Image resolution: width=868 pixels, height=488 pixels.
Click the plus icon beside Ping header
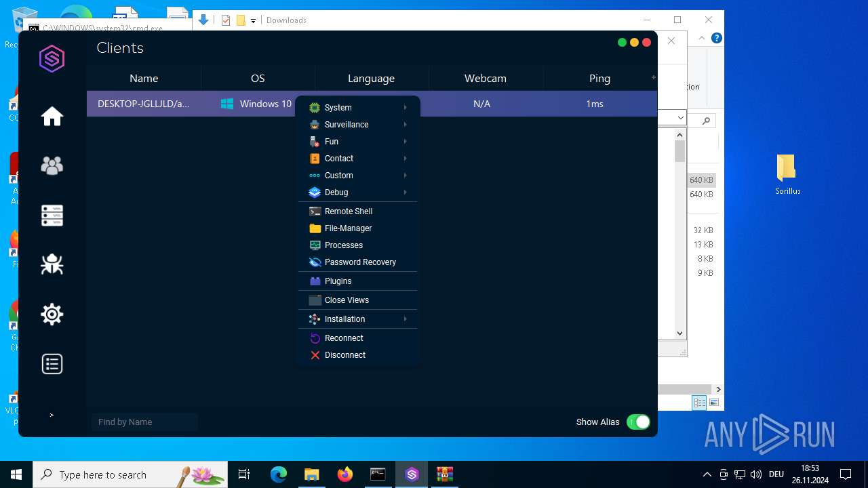coord(654,77)
